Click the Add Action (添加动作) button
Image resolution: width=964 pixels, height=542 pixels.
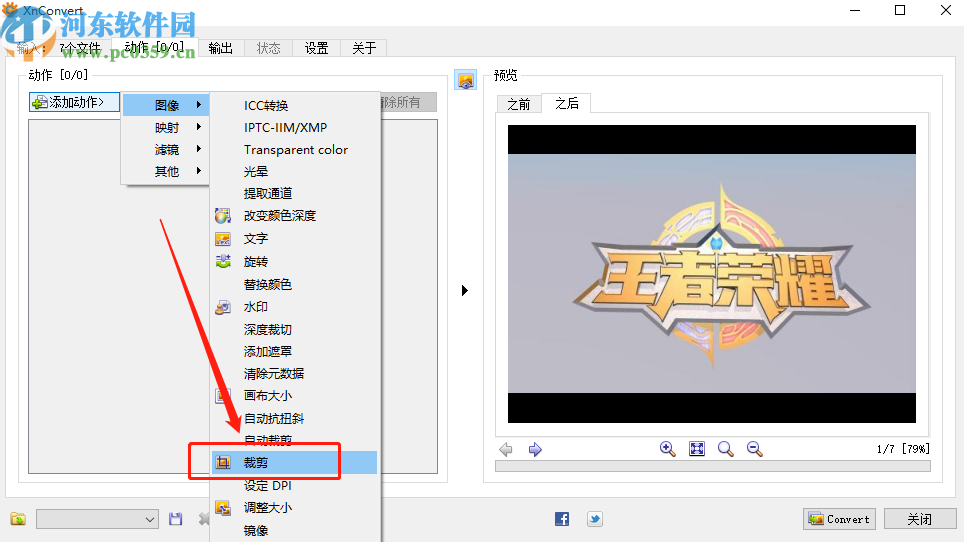(74, 102)
